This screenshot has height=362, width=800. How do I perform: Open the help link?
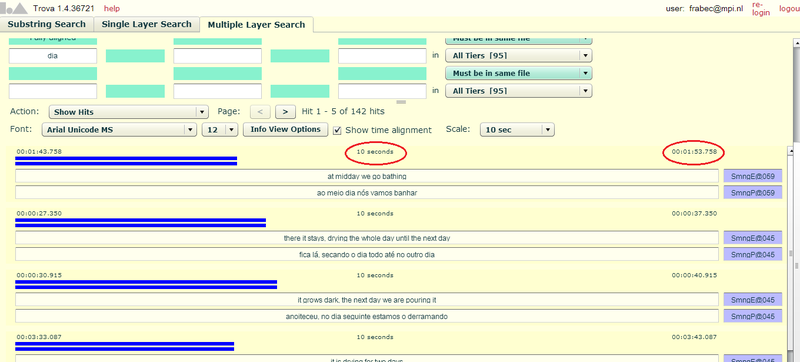click(x=112, y=9)
